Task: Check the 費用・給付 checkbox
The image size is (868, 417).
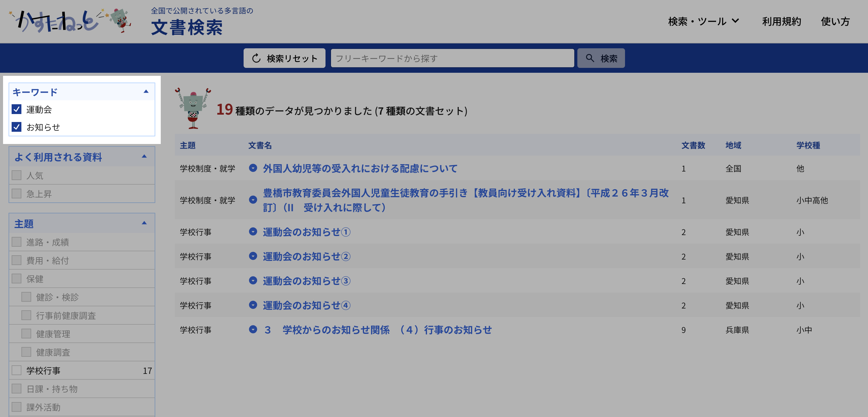Action: (17, 260)
